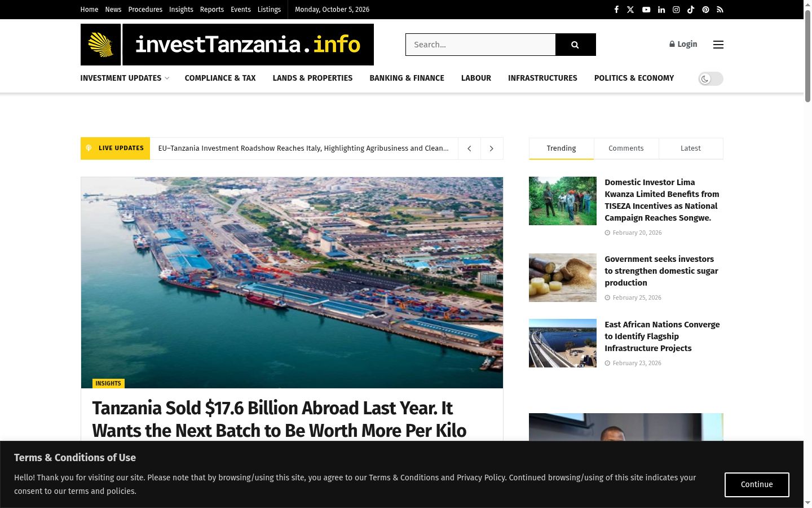Screen dimensions: 812x508
Task: Open the Insights top link
Action: pos(181,10)
